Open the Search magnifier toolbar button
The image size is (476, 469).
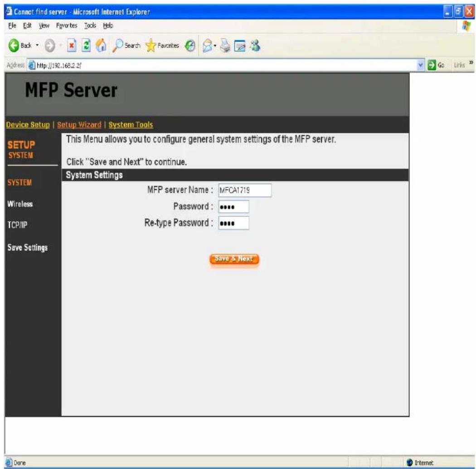click(x=126, y=45)
